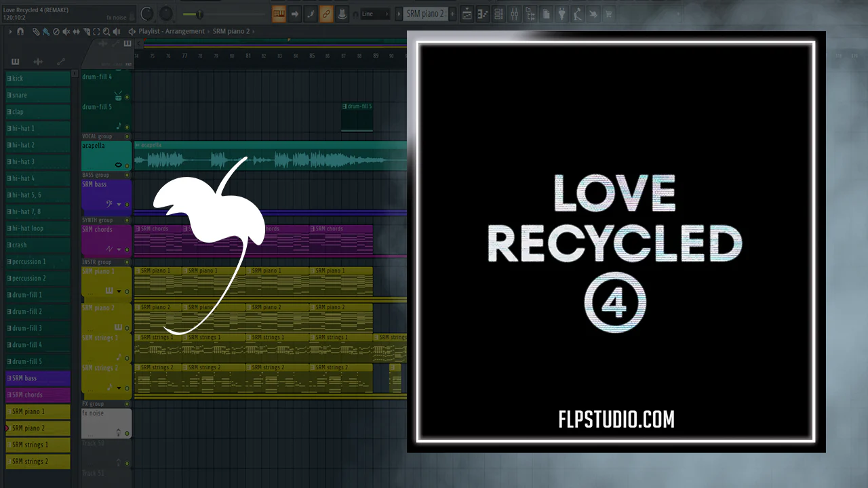Click the Love Recycled 4 cover image
Viewport: 868px width, 488px height.
[x=616, y=242]
